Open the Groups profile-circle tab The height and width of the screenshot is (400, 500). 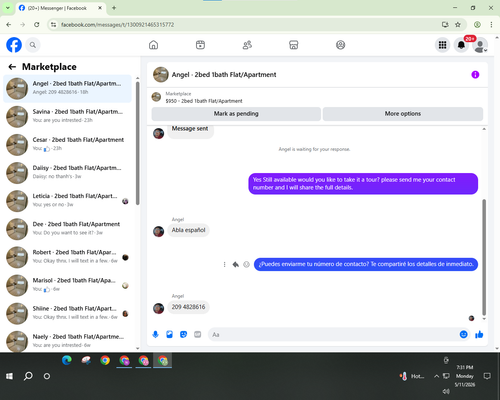(x=340, y=45)
